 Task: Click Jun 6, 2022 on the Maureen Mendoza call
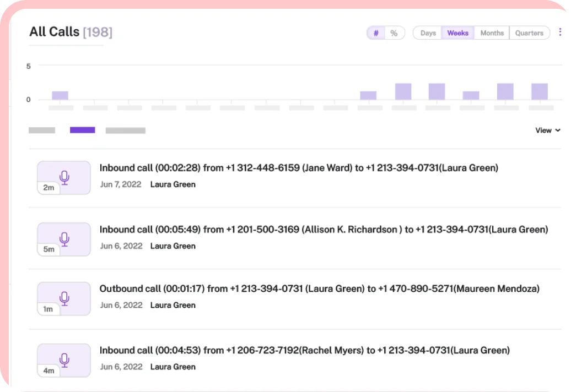[x=121, y=305]
